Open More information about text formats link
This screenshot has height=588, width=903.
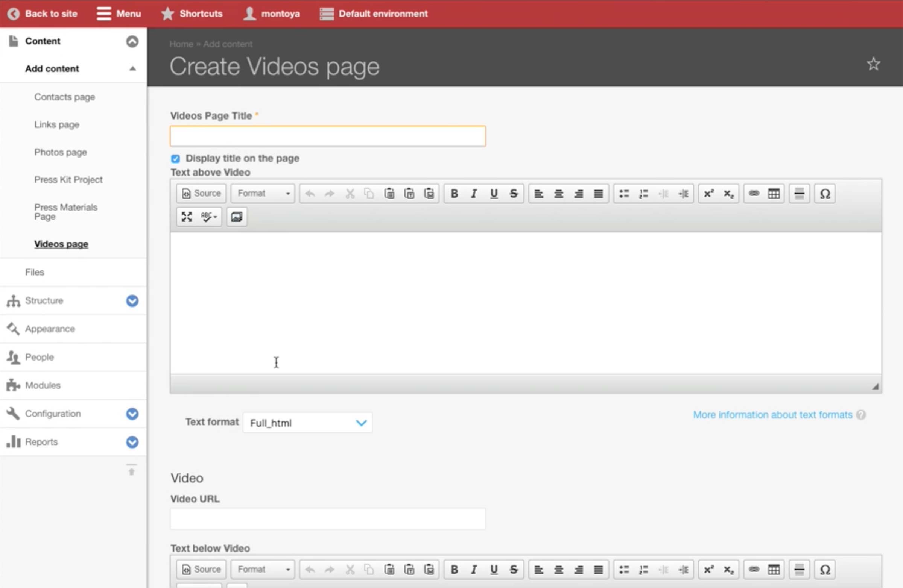[772, 415]
